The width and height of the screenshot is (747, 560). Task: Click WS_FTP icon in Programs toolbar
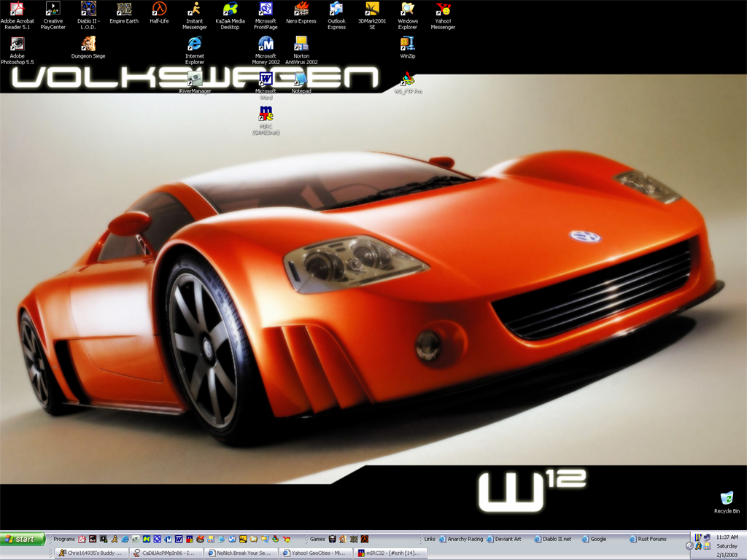tap(275, 539)
